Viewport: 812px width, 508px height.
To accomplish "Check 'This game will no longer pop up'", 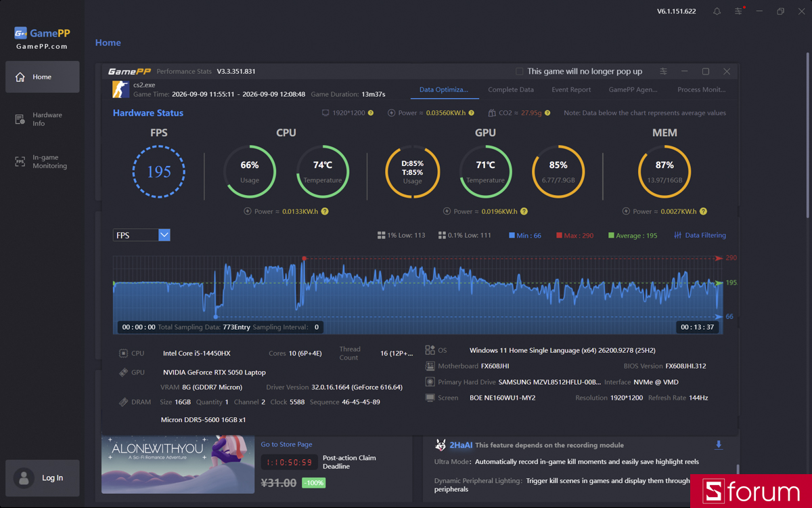I will click(x=520, y=71).
